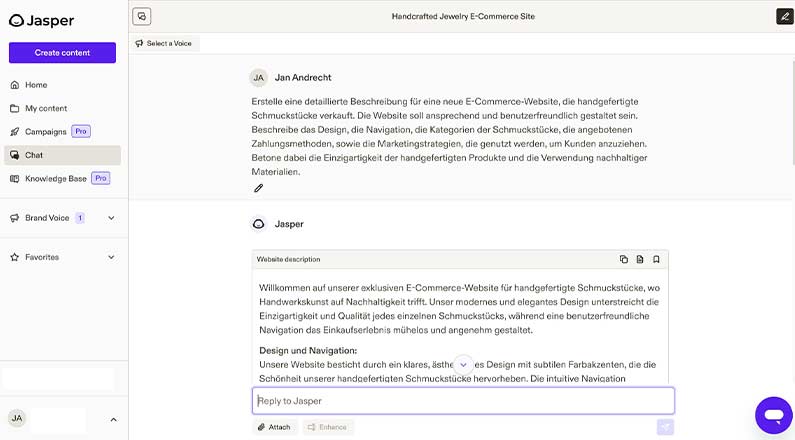
Task: Click the JA account avatar in the sidebar
Action: 17,418
